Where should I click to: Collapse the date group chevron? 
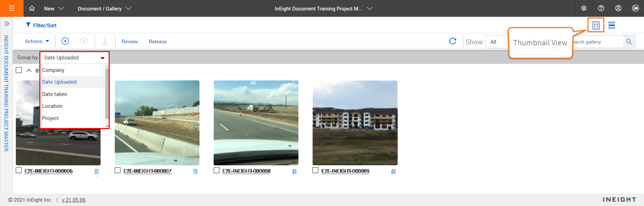pyautogui.click(x=29, y=71)
